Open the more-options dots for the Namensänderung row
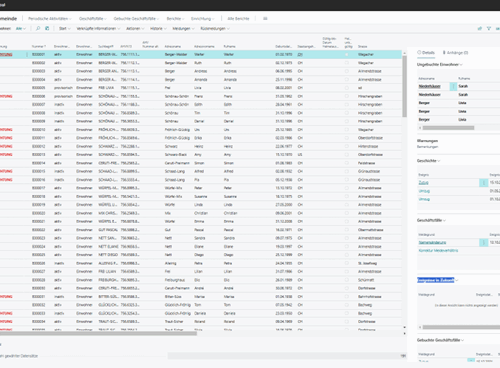The height and width of the screenshot is (368, 500). click(484, 243)
